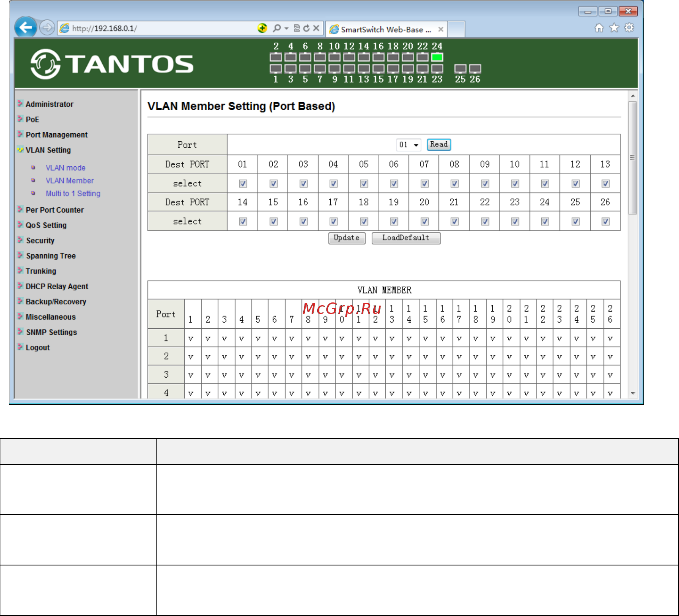Click port 1 icon in switch panel
Screen dimensions: 679x616
coord(276,69)
